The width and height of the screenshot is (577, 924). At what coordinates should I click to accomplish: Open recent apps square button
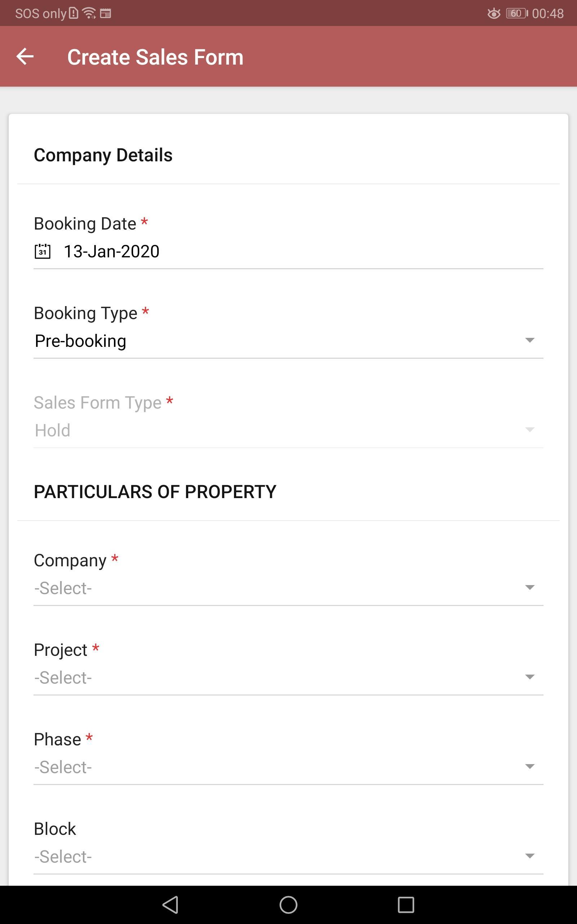[406, 905]
